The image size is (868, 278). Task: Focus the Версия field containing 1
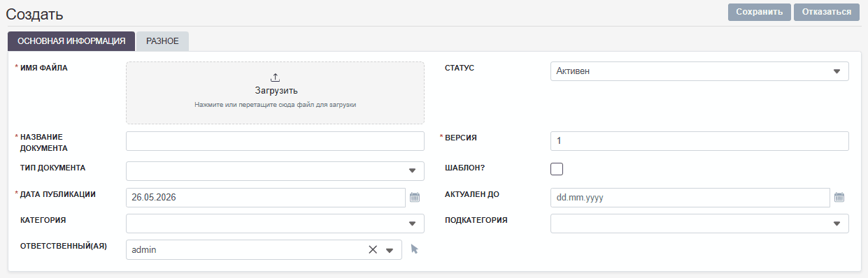click(x=699, y=141)
